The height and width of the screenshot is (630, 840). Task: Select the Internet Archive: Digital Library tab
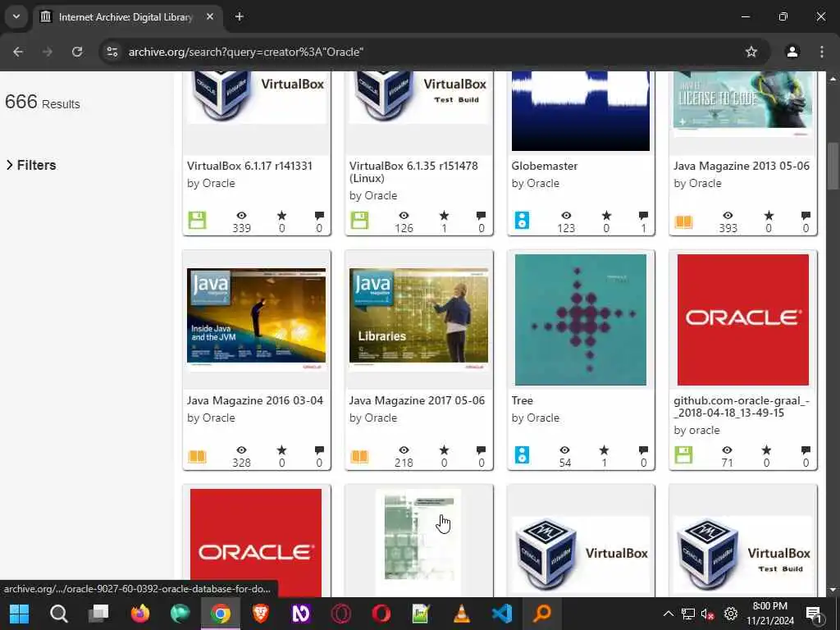pyautogui.click(x=126, y=17)
